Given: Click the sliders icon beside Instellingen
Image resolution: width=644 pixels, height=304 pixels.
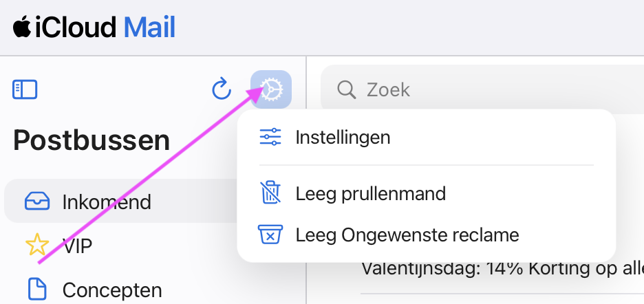Looking at the screenshot, I should 270,138.
